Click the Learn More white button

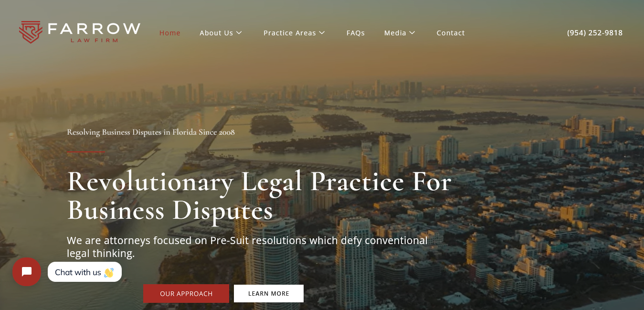click(269, 293)
